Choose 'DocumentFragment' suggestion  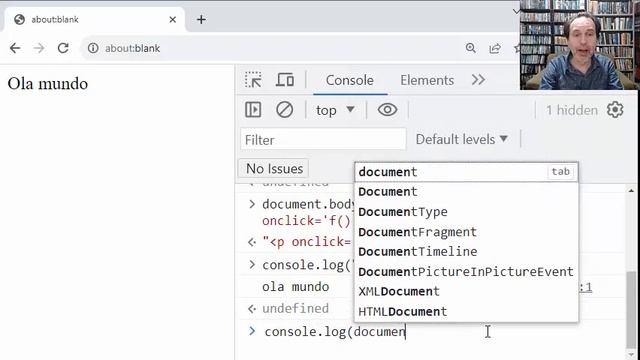click(x=467, y=232)
